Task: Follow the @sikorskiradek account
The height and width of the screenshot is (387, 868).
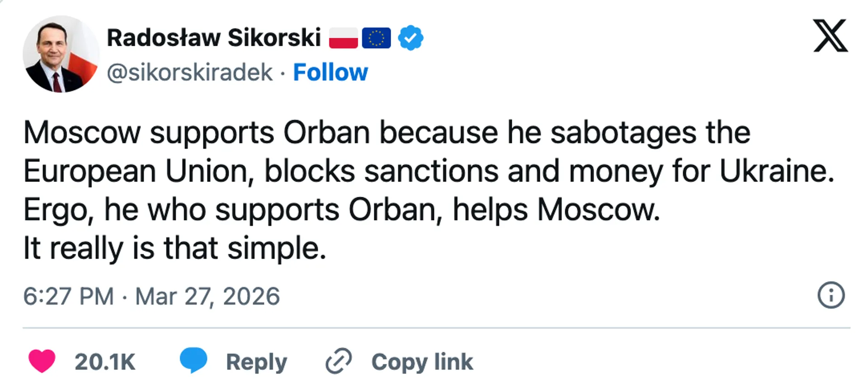Action: (330, 72)
